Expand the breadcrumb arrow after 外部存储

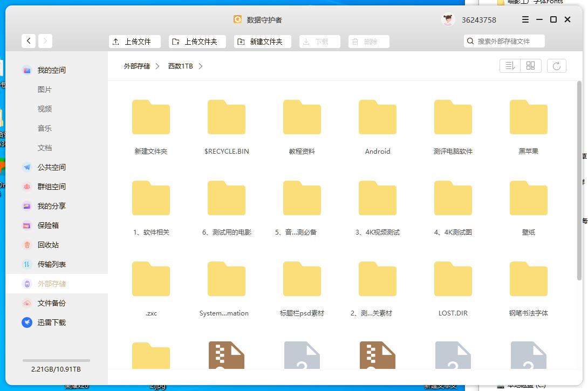pos(157,66)
